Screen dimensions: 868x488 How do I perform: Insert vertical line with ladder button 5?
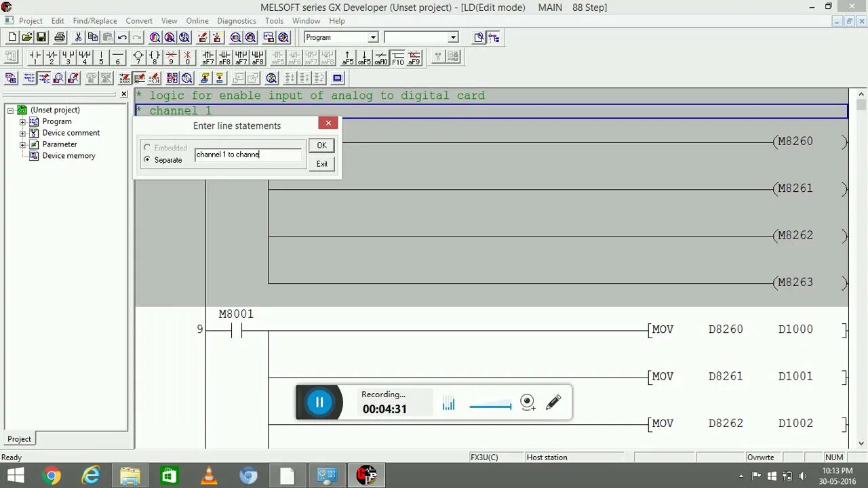pyautogui.click(x=102, y=58)
